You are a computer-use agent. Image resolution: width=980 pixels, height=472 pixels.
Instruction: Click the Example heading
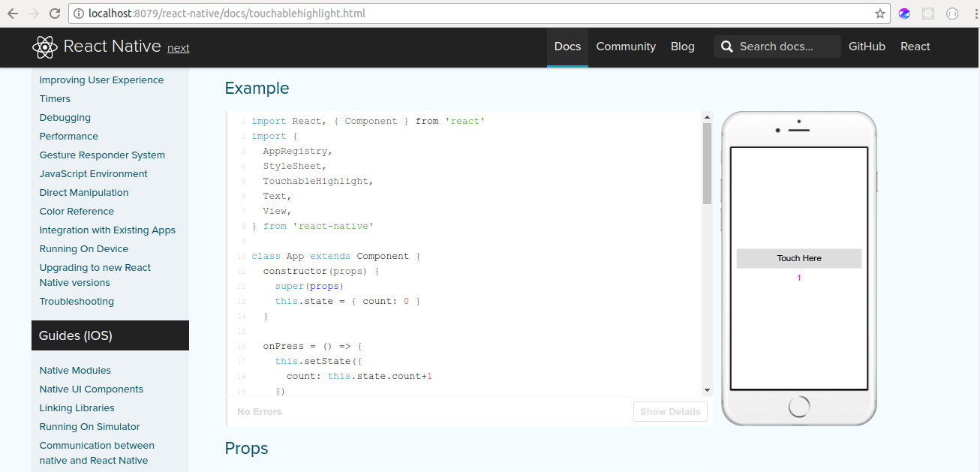pos(257,89)
